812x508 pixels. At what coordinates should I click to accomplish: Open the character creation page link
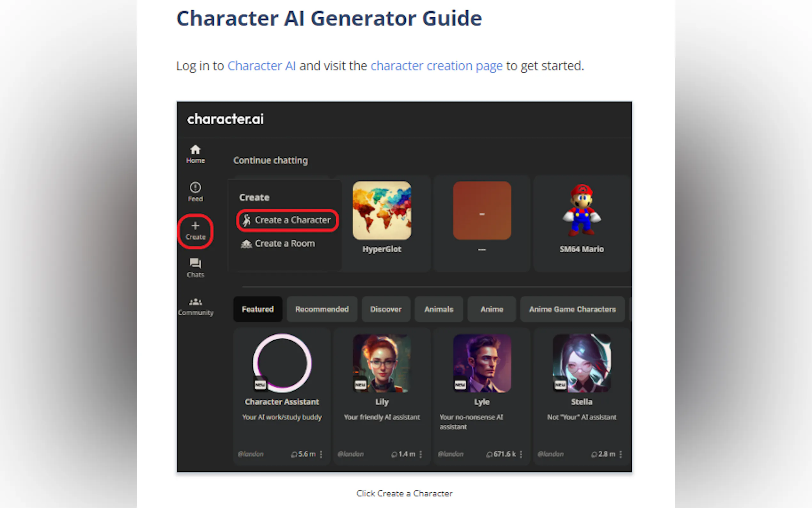(436, 66)
